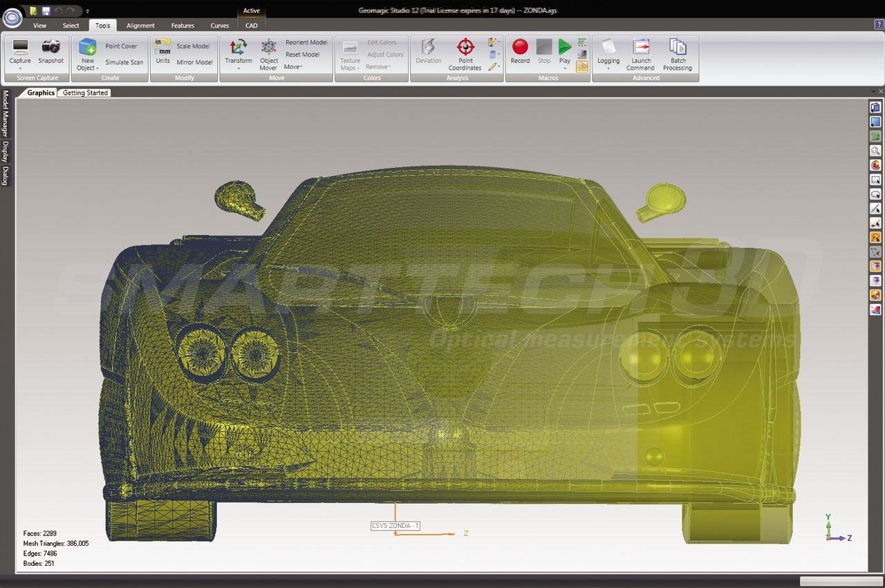Take a Snapshot with the camera icon
Screen dimensions: 885x588
[x=50, y=47]
